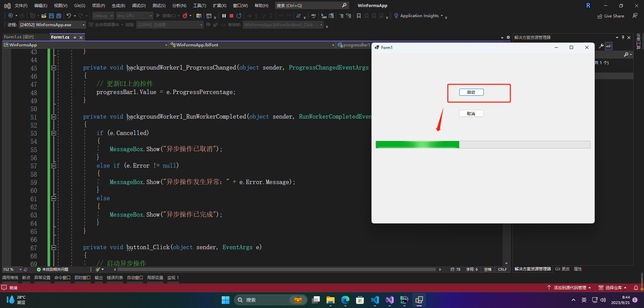The image size is (644, 308).
Task: Click 添加到源代码管理 in status bar
Action: [569, 288]
